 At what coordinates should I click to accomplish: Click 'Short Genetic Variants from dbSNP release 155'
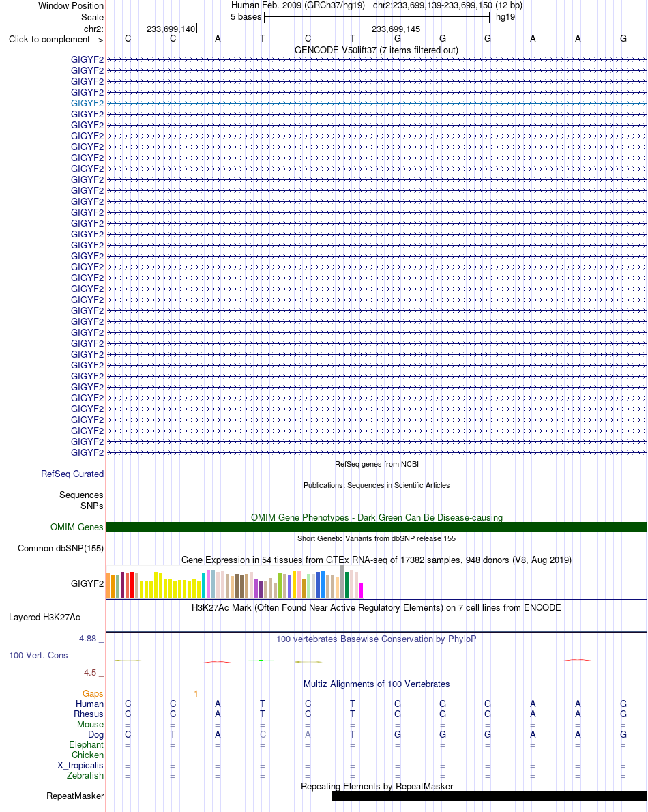point(377,538)
